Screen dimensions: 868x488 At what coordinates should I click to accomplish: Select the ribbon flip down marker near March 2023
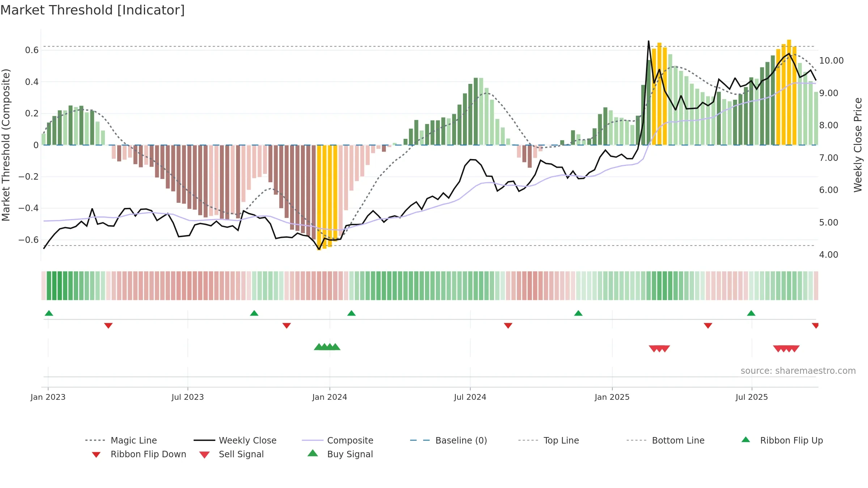[108, 326]
